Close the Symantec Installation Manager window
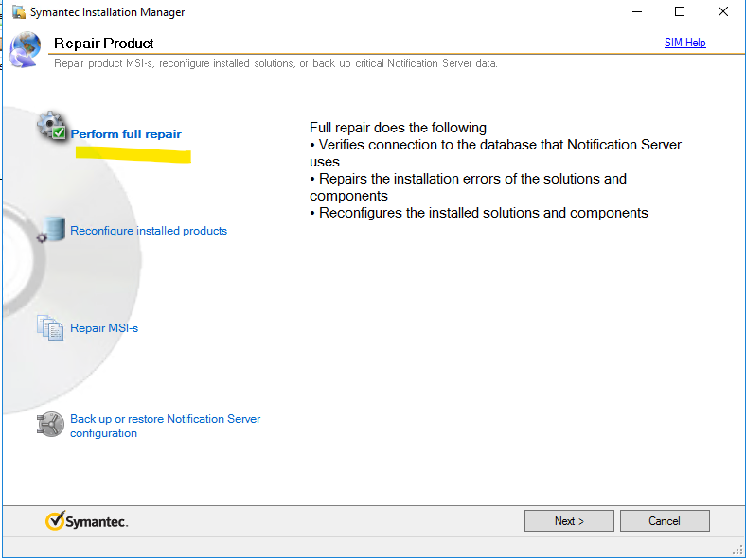The image size is (746, 560). (723, 12)
